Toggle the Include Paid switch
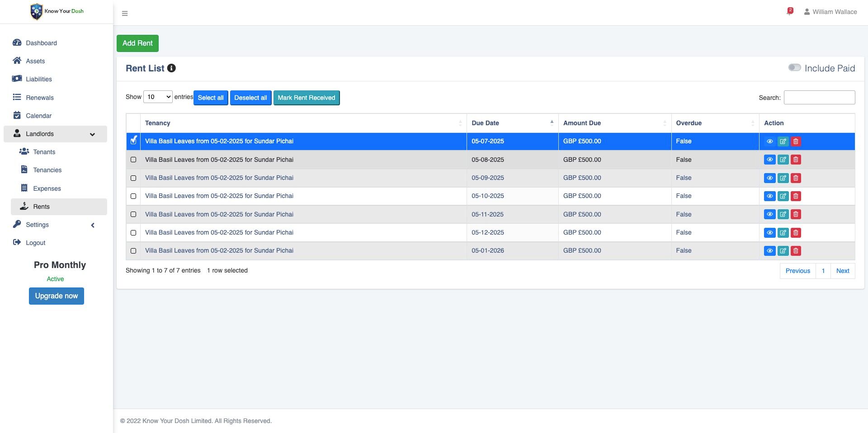 click(794, 67)
